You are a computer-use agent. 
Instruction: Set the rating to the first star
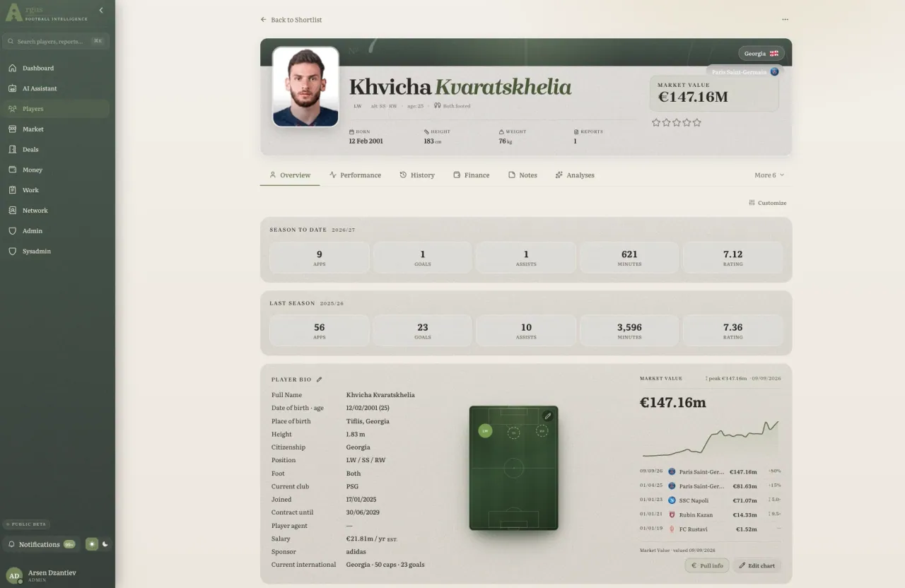pyautogui.click(x=656, y=122)
